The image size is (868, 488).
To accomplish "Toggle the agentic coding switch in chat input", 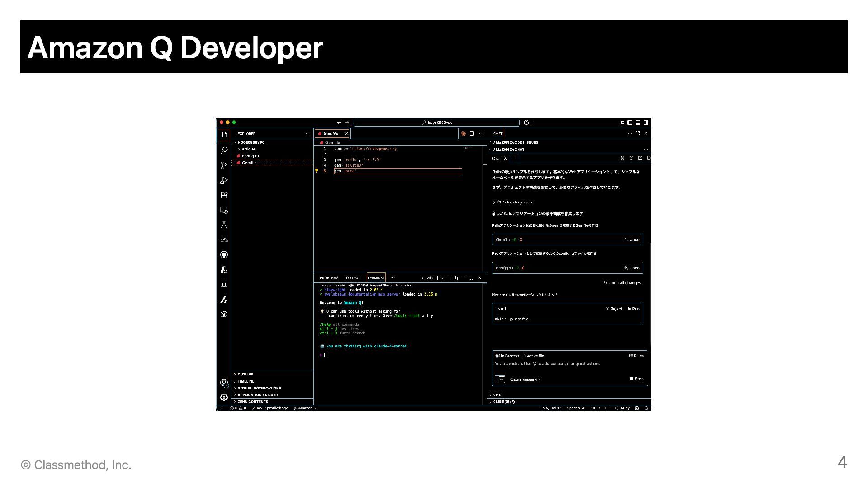I will point(500,380).
